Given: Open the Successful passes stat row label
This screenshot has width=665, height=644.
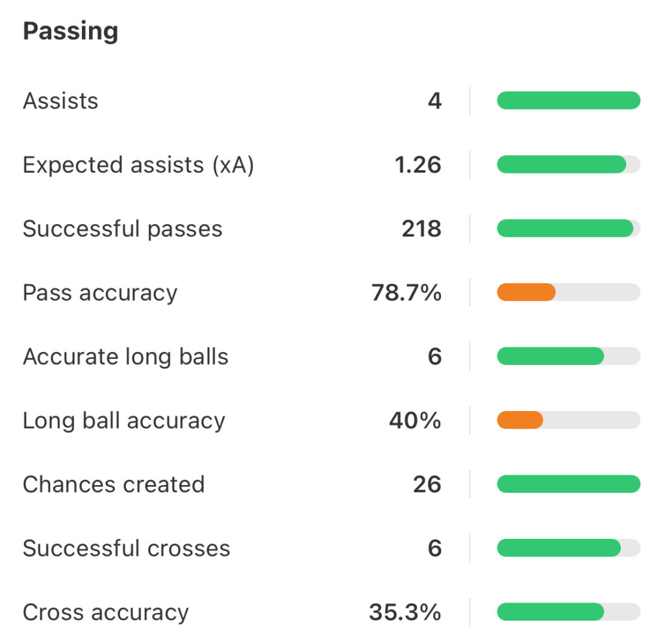Looking at the screenshot, I should point(122,229).
